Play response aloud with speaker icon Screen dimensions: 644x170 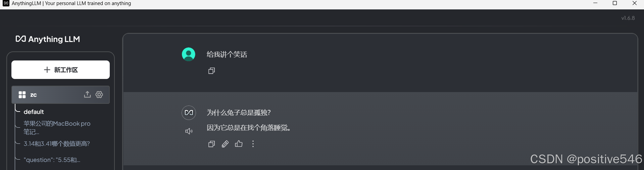(189, 131)
